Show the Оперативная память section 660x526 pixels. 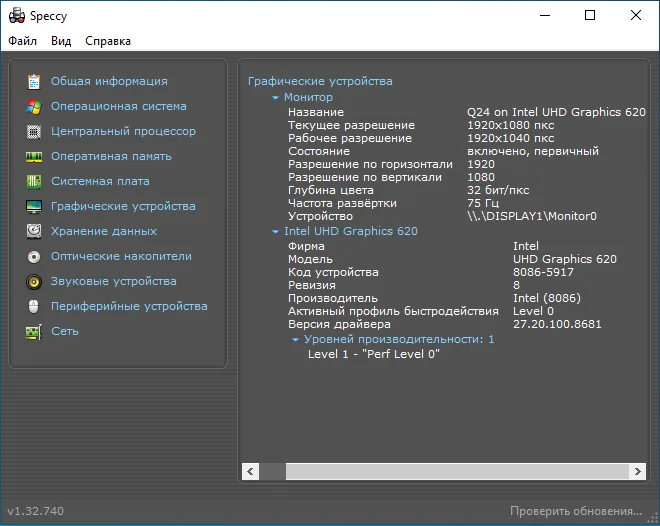111,156
